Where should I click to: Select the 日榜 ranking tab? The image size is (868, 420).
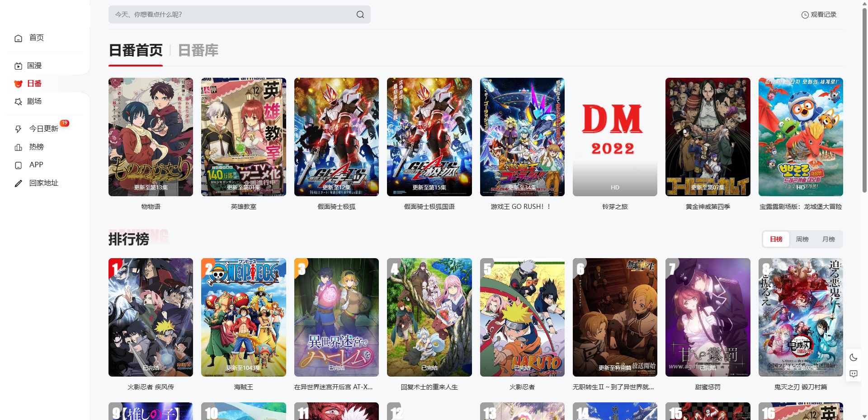(776, 239)
